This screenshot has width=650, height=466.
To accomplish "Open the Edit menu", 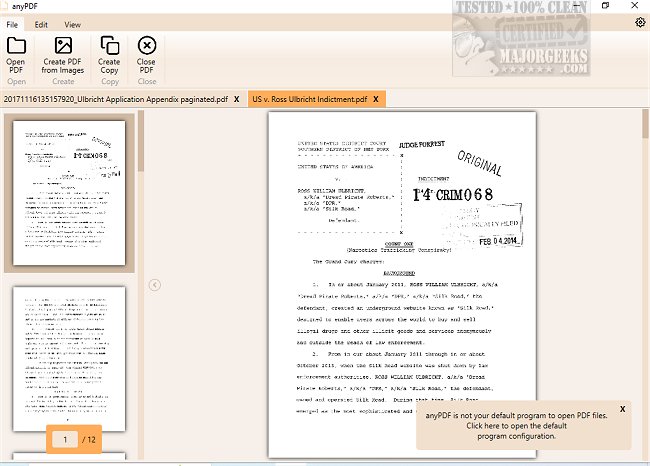I will point(41,23).
